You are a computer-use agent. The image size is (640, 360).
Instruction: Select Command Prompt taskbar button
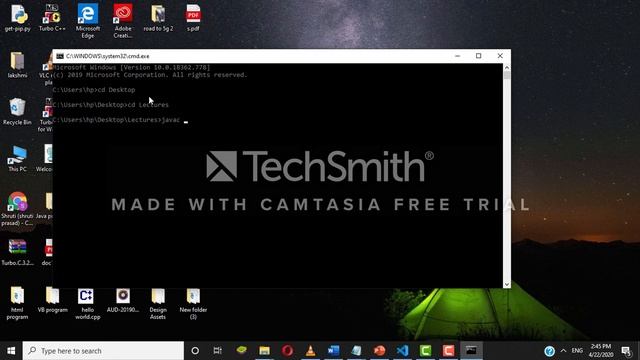[471, 351]
